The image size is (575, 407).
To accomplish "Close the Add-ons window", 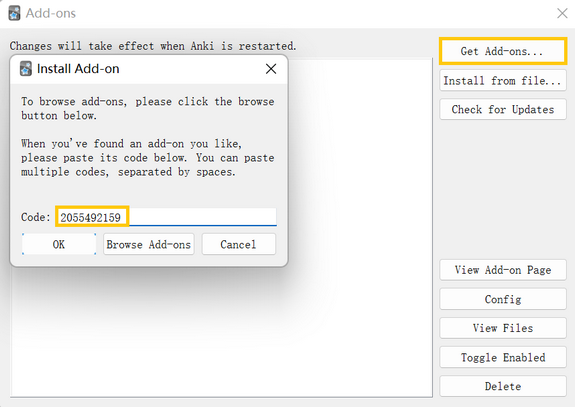I will coord(562,13).
